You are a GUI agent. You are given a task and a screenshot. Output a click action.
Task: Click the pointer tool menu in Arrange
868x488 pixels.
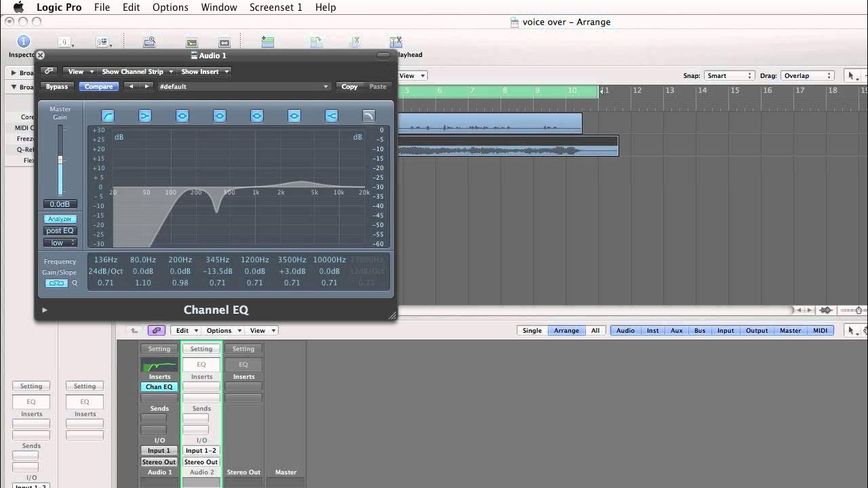(853, 76)
